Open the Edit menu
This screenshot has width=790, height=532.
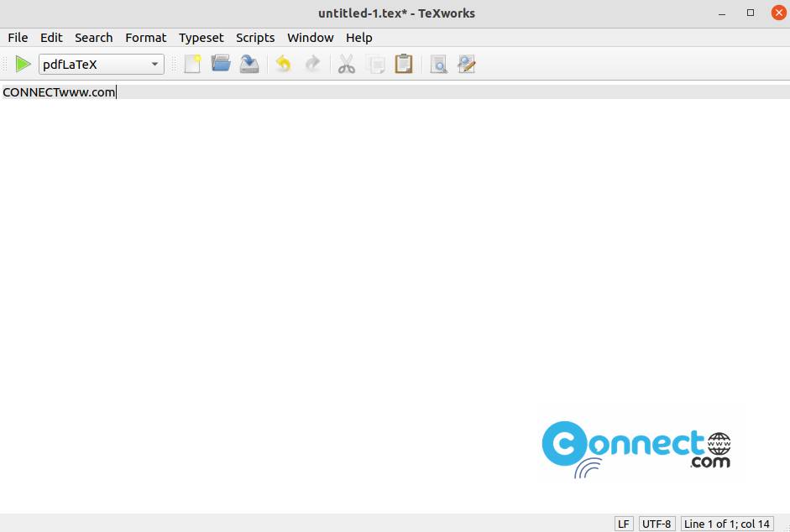(51, 38)
